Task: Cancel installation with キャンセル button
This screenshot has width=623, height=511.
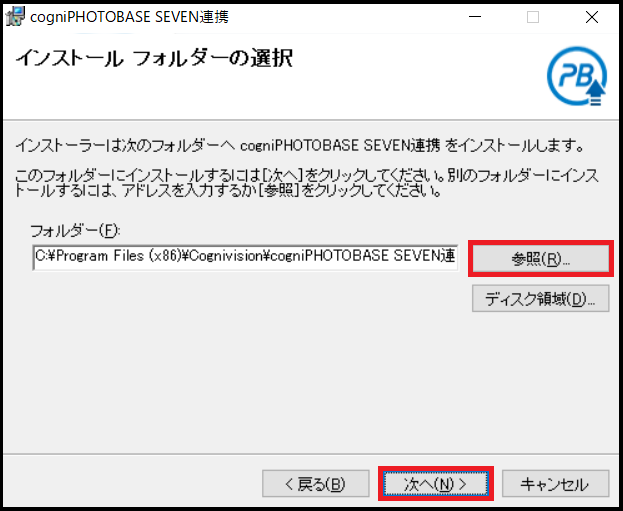Action: [555, 484]
